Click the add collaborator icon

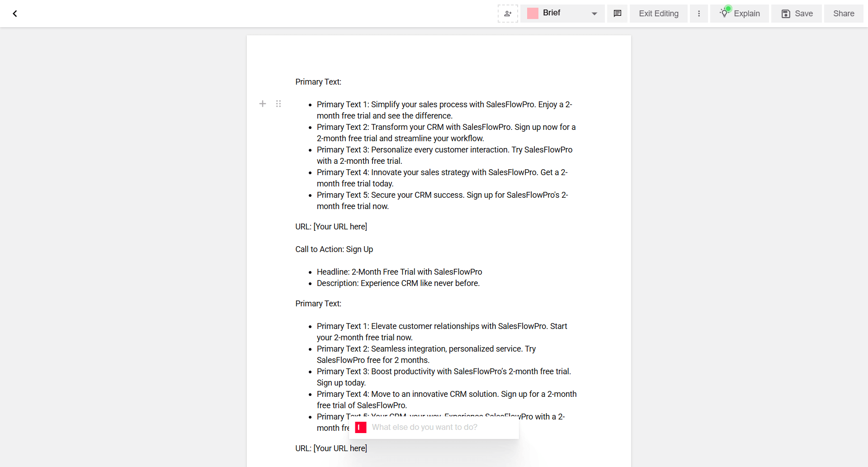click(x=508, y=14)
